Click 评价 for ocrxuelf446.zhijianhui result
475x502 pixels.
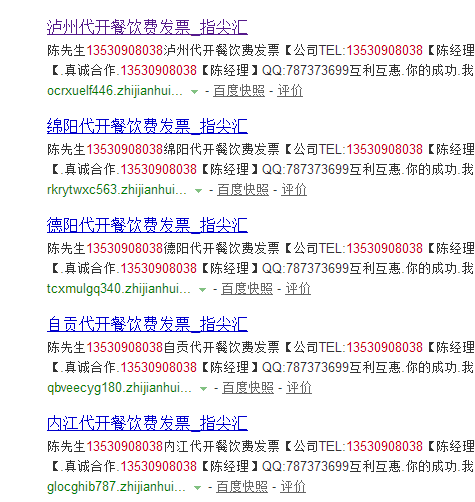(290, 91)
